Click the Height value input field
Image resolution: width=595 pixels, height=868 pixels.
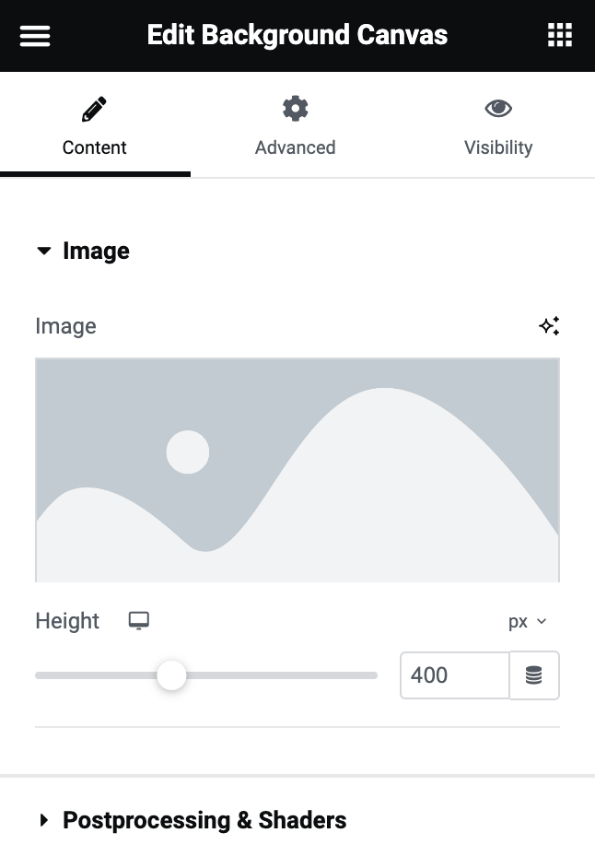[455, 675]
